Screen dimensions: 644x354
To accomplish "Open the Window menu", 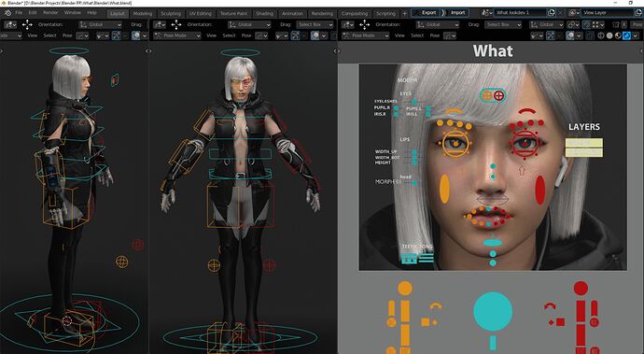I will (x=73, y=13).
